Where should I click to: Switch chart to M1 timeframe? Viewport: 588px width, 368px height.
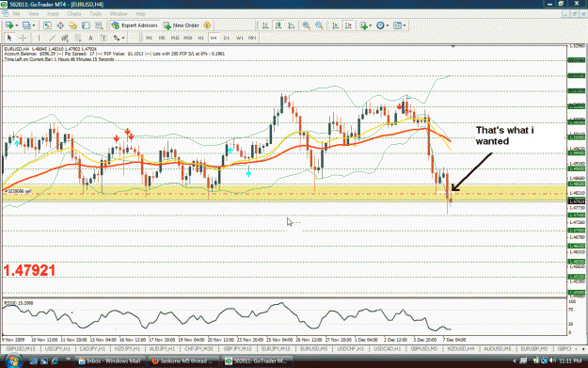(x=149, y=38)
